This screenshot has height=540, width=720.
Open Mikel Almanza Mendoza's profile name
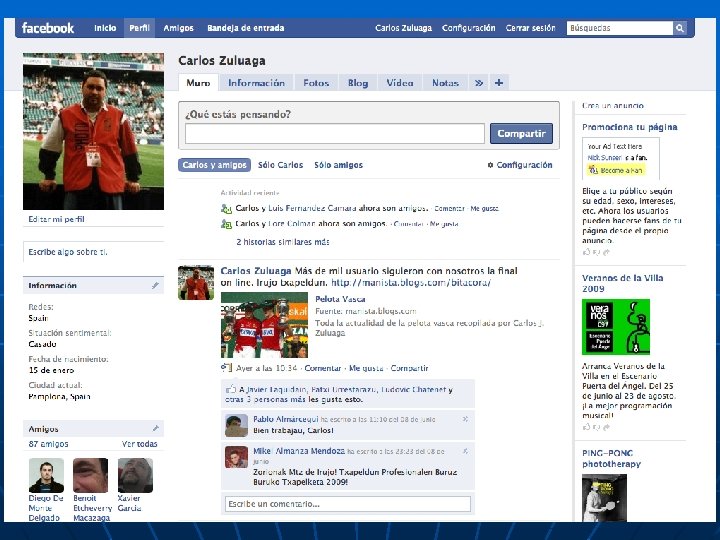299,451
